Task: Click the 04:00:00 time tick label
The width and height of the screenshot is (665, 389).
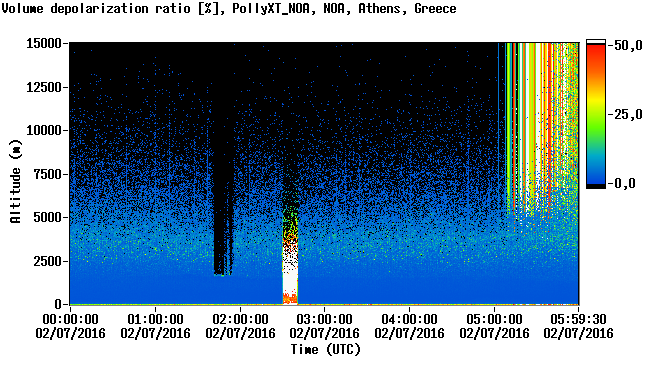Action: point(409,326)
